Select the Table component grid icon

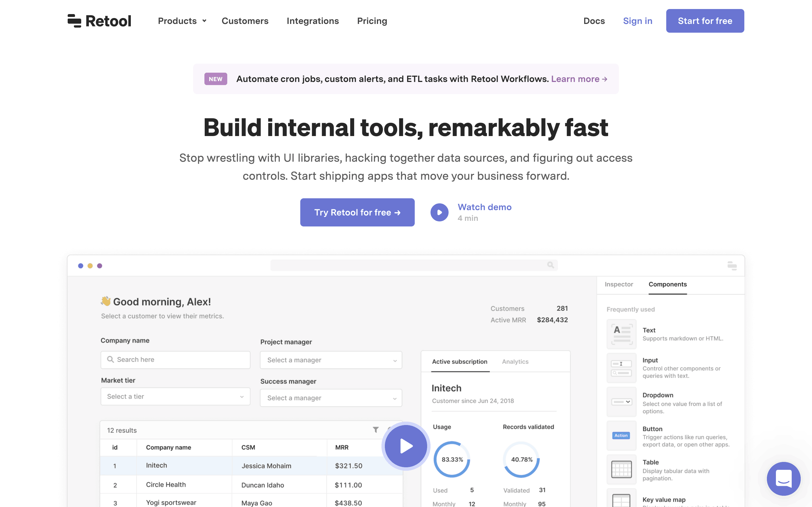[621, 469]
